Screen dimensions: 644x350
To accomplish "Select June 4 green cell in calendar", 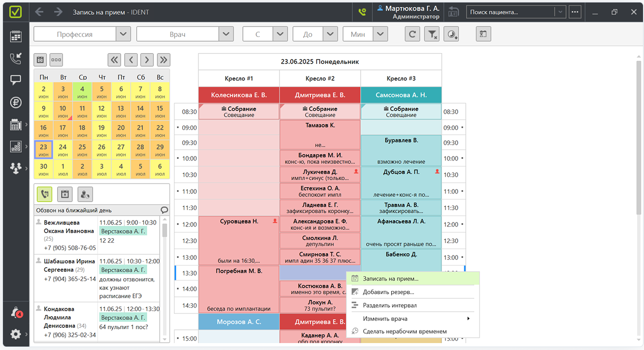I will 82,92.
